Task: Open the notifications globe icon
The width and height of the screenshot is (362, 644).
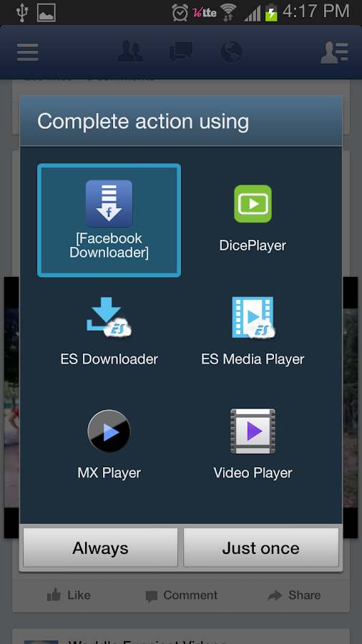Action: (231, 52)
